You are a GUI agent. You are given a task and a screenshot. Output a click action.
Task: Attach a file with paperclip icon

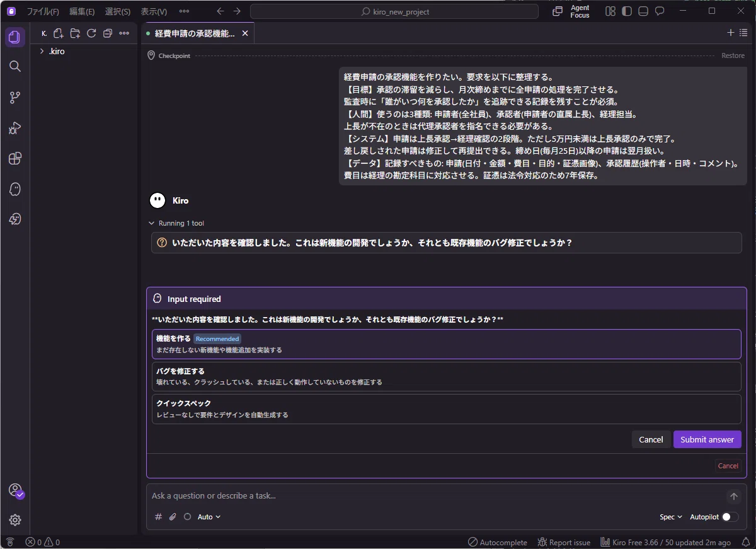click(173, 517)
